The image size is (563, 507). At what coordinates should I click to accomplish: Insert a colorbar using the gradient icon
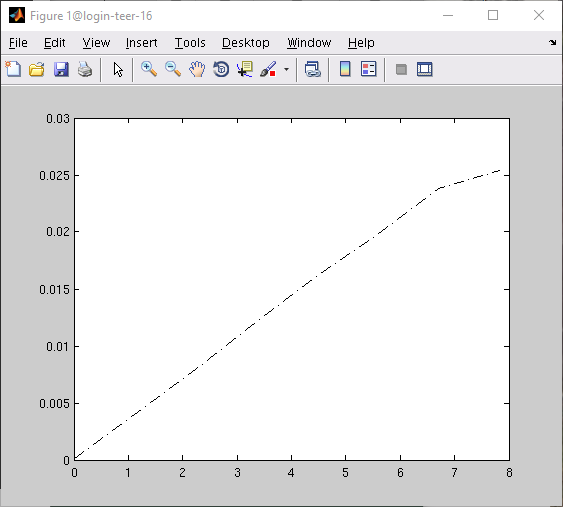(x=345, y=69)
